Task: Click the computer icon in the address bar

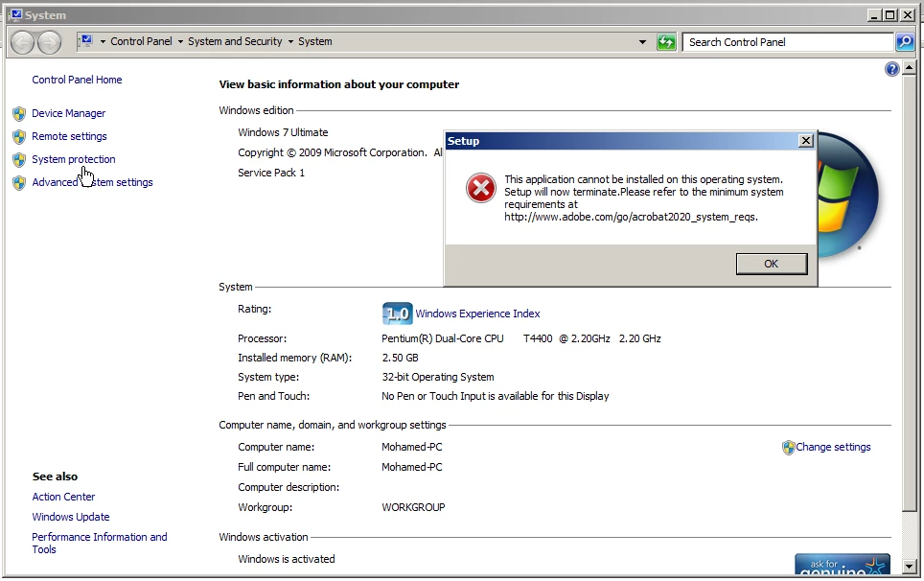Action: coord(86,40)
